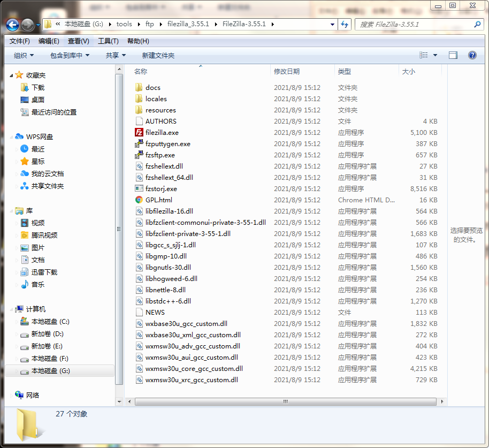Expand the 计算机 computer node
The height and width of the screenshot is (448, 489).
(12, 309)
